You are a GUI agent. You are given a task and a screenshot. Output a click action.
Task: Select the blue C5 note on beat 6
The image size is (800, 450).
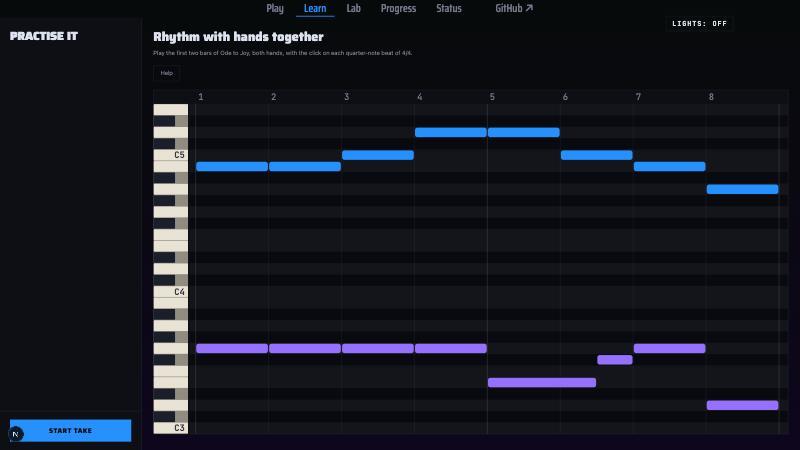click(x=596, y=155)
